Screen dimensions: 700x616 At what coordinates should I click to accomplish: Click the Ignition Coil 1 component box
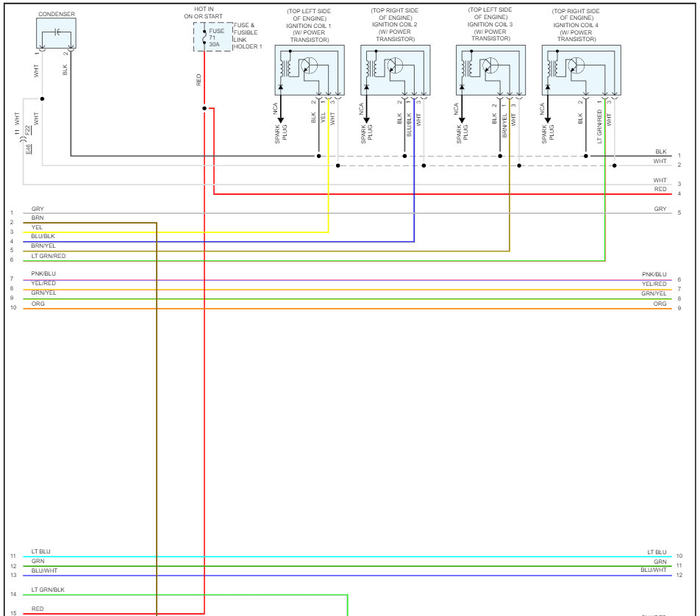click(x=310, y=70)
